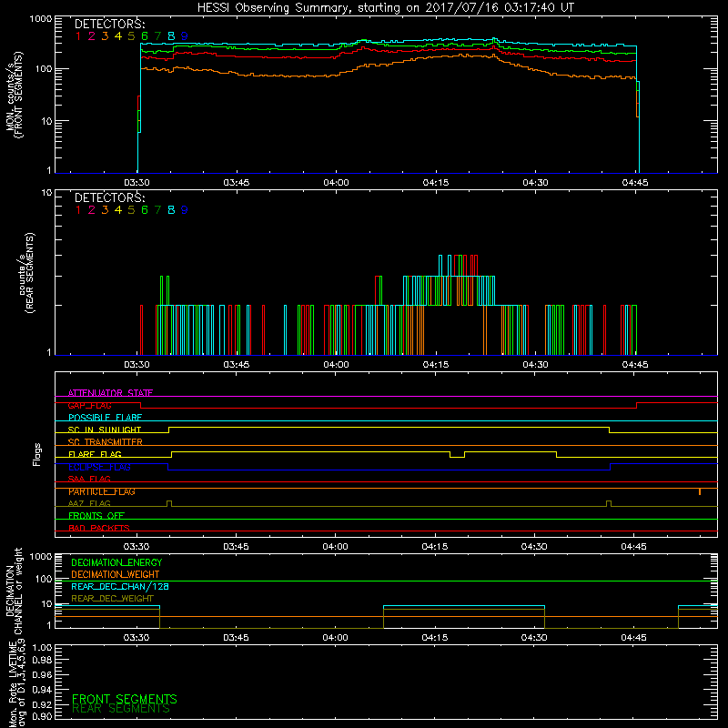
Task: Click 04:00 time label under front segments plot
Action: tap(336, 183)
